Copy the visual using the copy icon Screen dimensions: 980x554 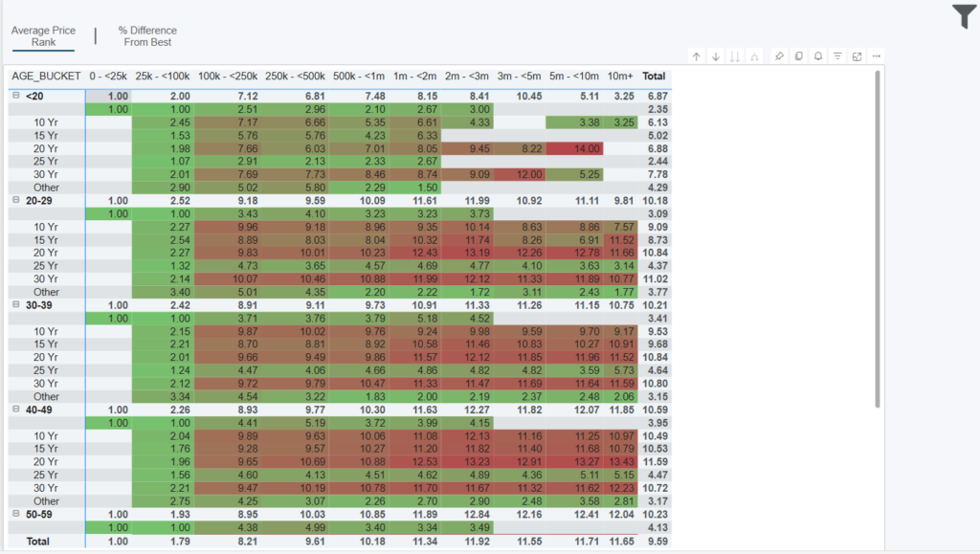click(x=799, y=56)
